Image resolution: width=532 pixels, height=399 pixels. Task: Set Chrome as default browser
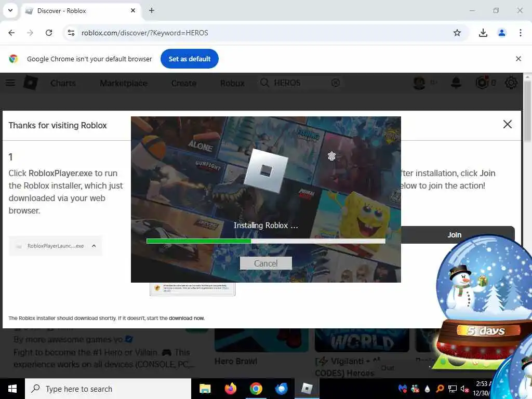[x=189, y=59]
